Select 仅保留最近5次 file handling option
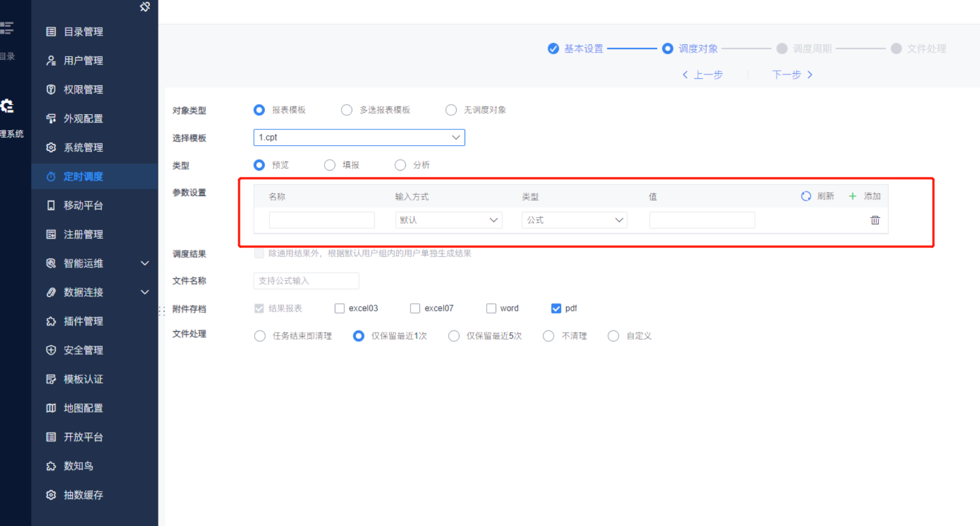Image resolution: width=980 pixels, height=526 pixels. point(454,336)
